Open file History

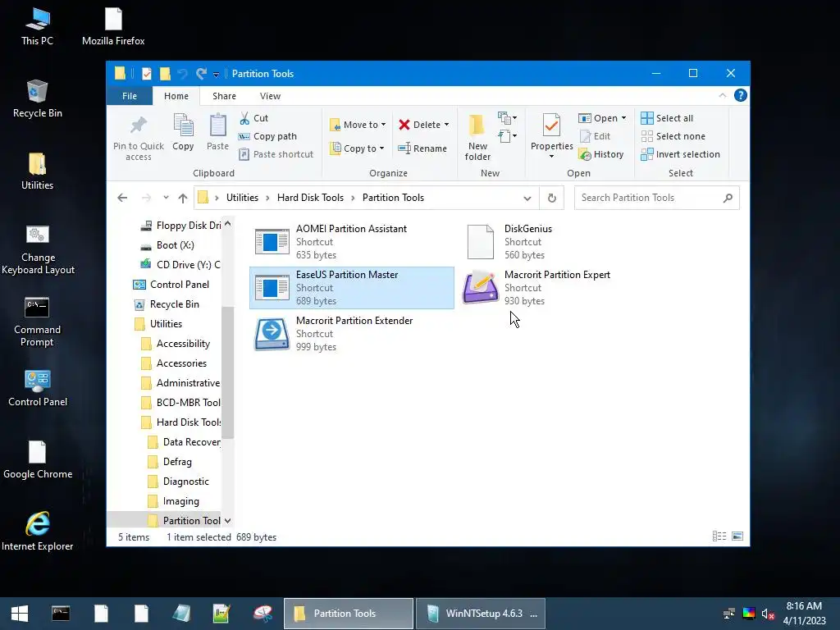(x=601, y=154)
